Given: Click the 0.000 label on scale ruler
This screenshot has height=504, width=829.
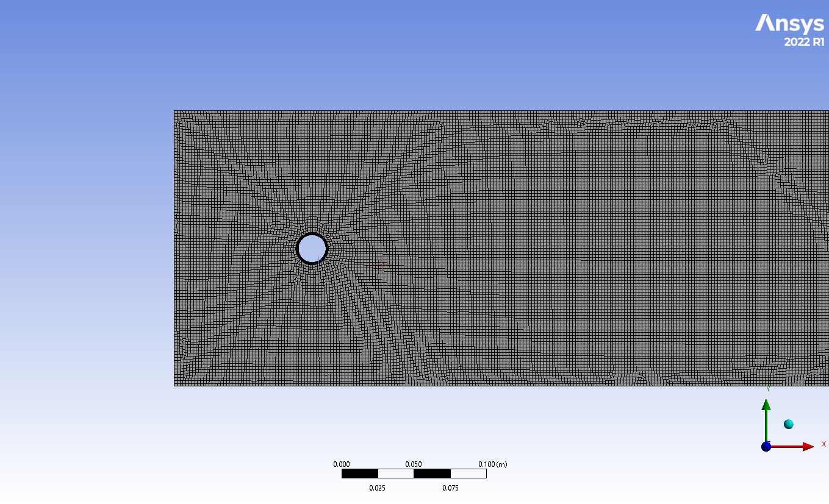Looking at the screenshot, I should pyautogui.click(x=342, y=464).
